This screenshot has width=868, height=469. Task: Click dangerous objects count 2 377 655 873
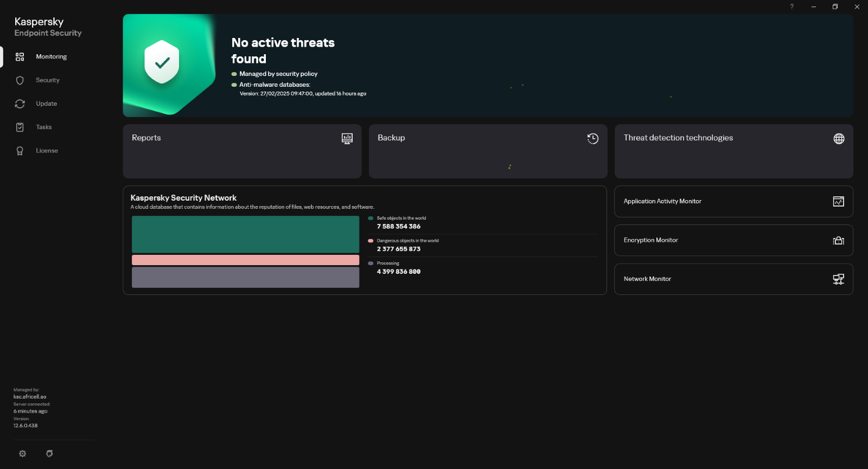(399, 249)
